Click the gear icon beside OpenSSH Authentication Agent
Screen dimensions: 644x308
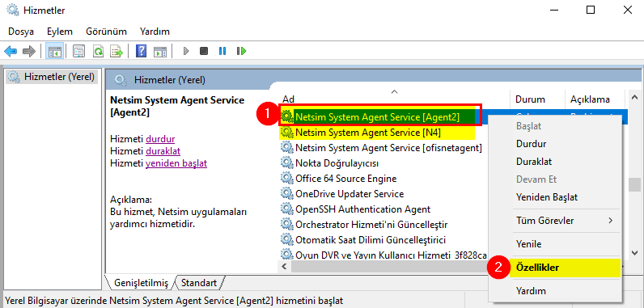[x=286, y=209]
